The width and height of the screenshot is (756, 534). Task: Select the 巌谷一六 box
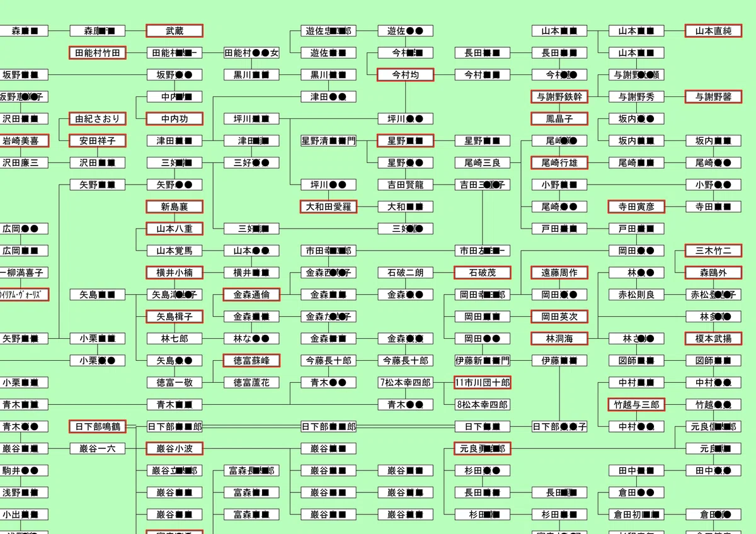(98, 448)
